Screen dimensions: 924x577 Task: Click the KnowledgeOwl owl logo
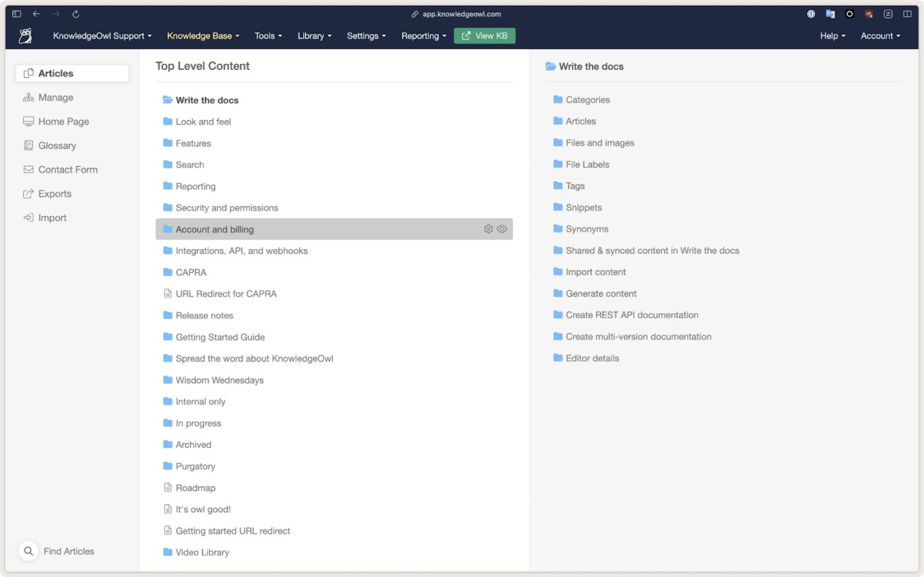tap(25, 36)
